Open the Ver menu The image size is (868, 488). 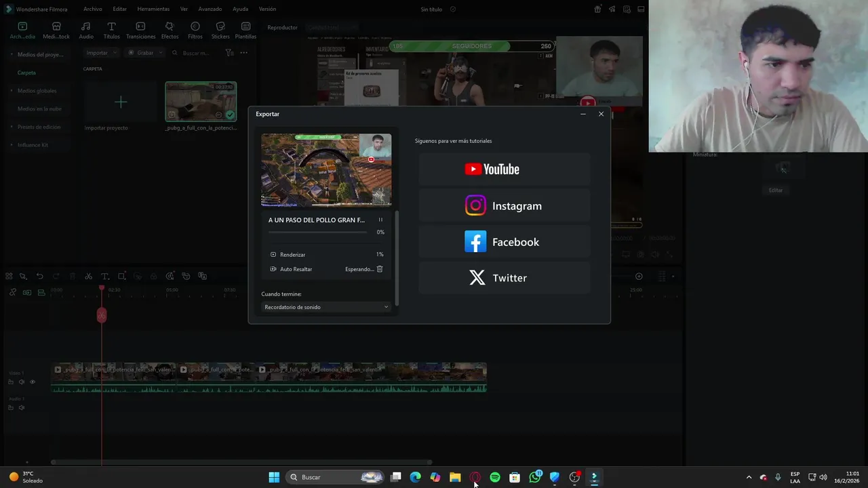point(184,9)
